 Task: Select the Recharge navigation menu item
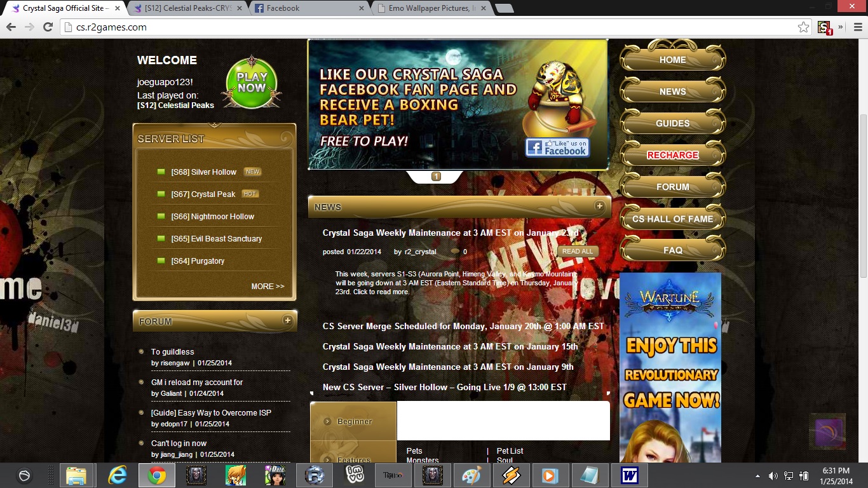point(672,155)
